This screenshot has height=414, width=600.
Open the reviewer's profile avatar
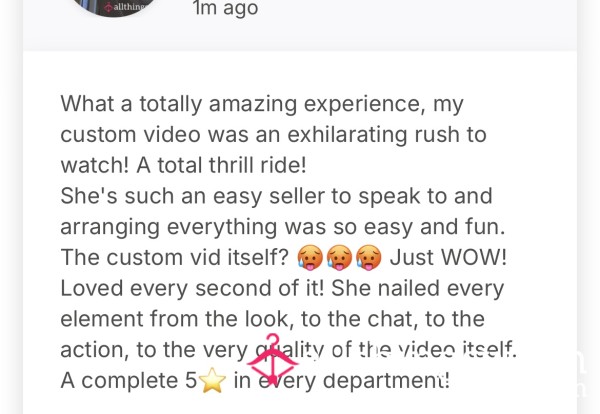tap(113, 7)
